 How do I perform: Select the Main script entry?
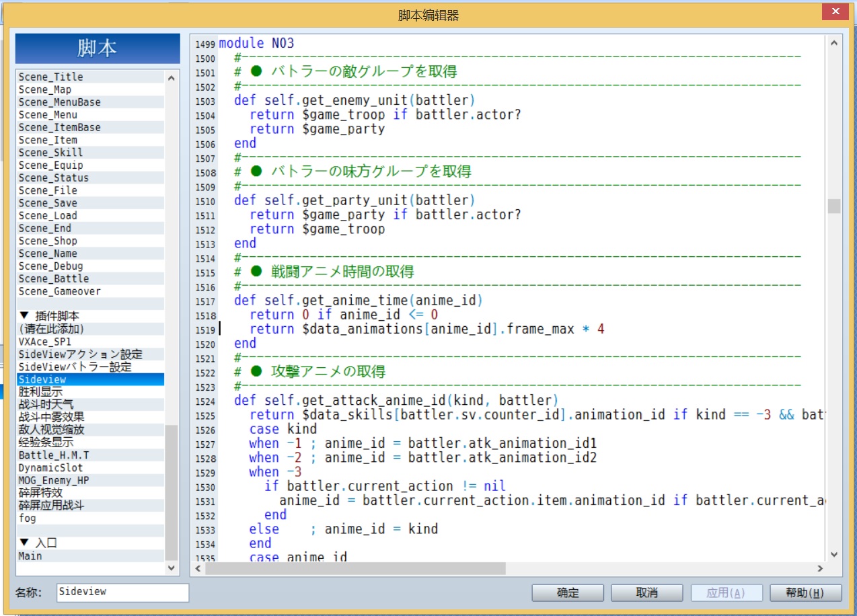tap(90, 556)
